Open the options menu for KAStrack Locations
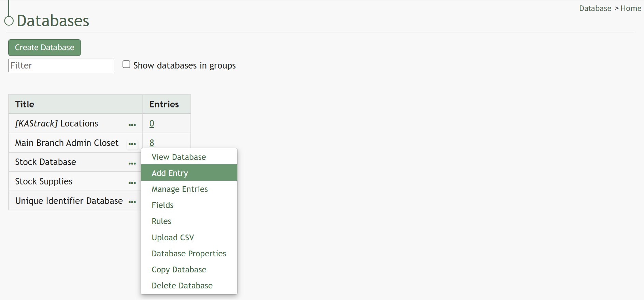This screenshot has width=644, height=300. click(x=132, y=125)
